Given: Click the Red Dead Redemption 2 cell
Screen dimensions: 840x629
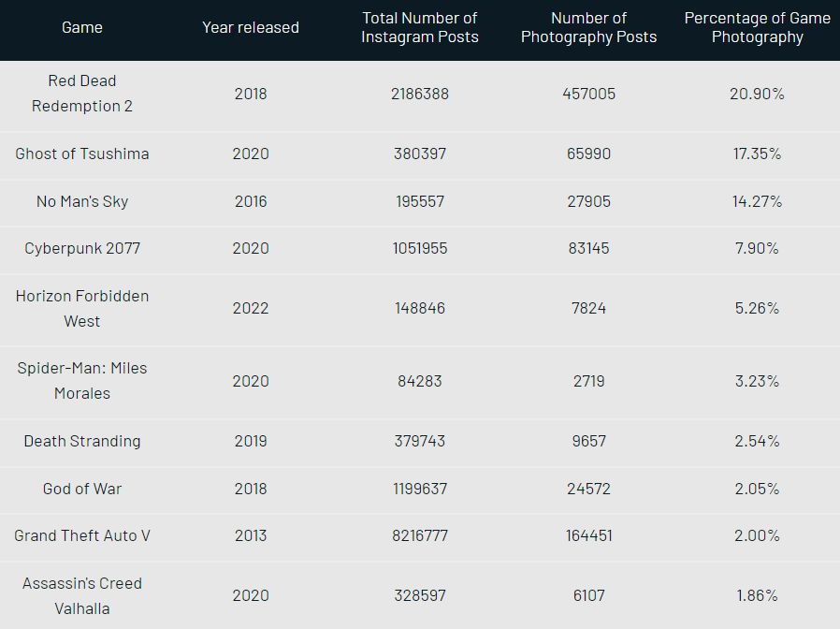Looking at the screenshot, I should pos(82,94).
